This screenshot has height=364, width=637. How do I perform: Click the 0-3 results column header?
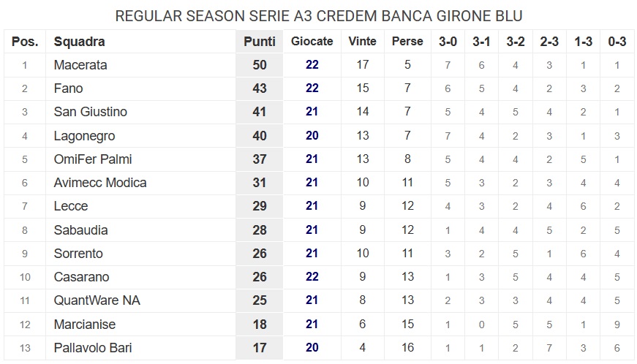click(x=617, y=42)
